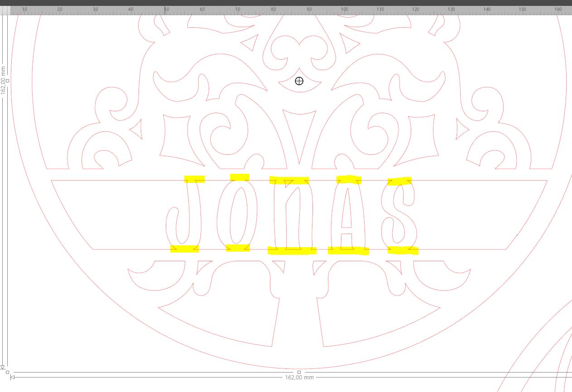Screen dimensions: 572x392
Task: Click the crosshair center marker of the design
Action: [299, 81]
